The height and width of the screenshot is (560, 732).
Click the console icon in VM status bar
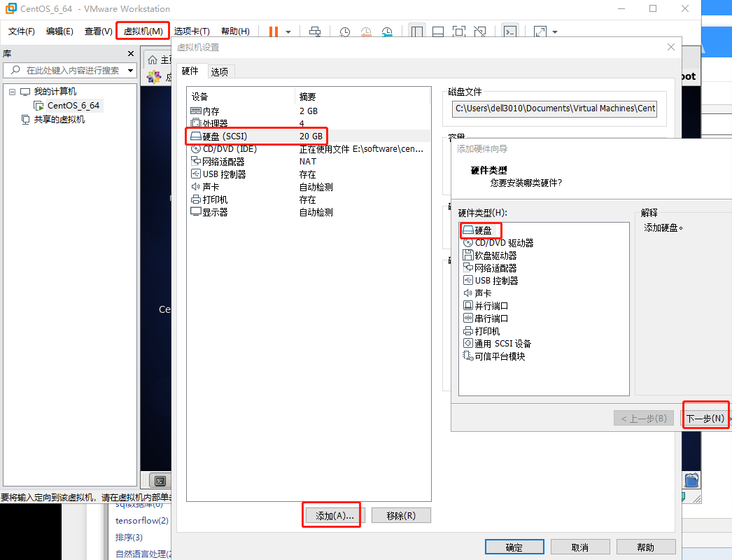160,481
